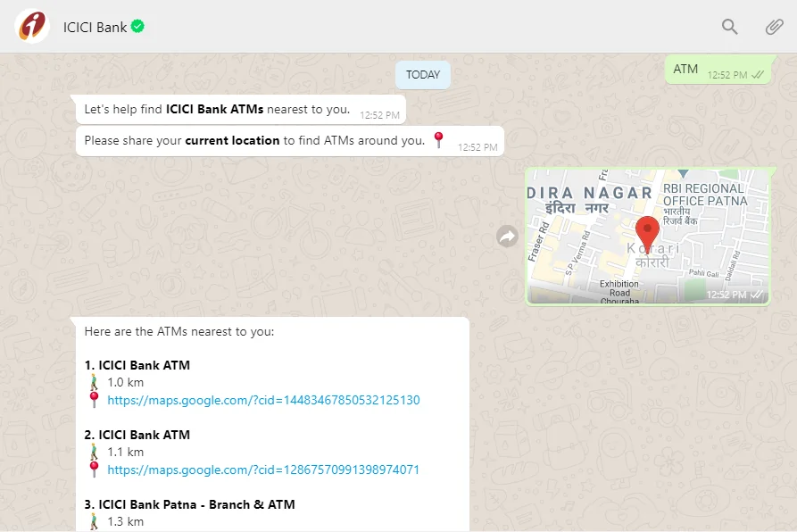797x532 pixels.
Task: Click the green verified badge next to ICICI Bank
Action: coord(137,26)
